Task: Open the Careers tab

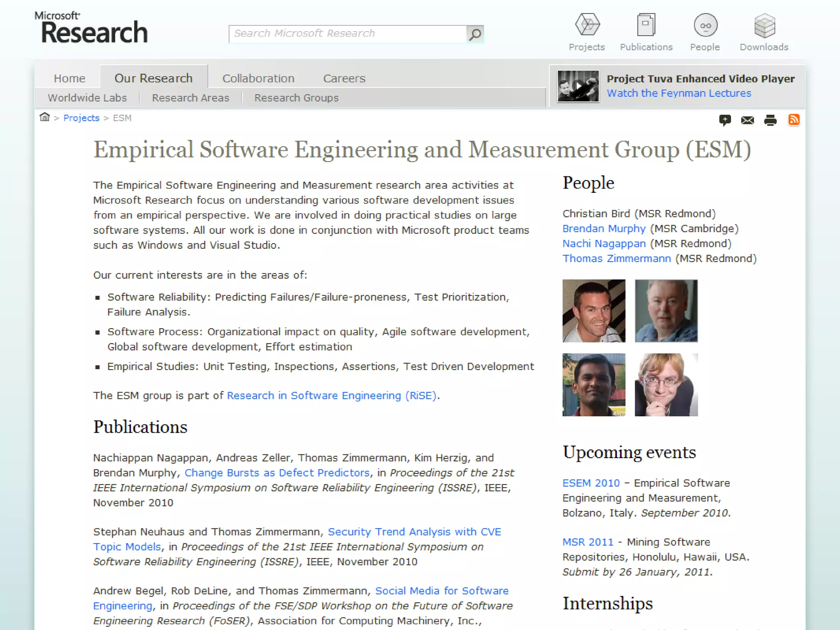Action: pyautogui.click(x=344, y=78)
